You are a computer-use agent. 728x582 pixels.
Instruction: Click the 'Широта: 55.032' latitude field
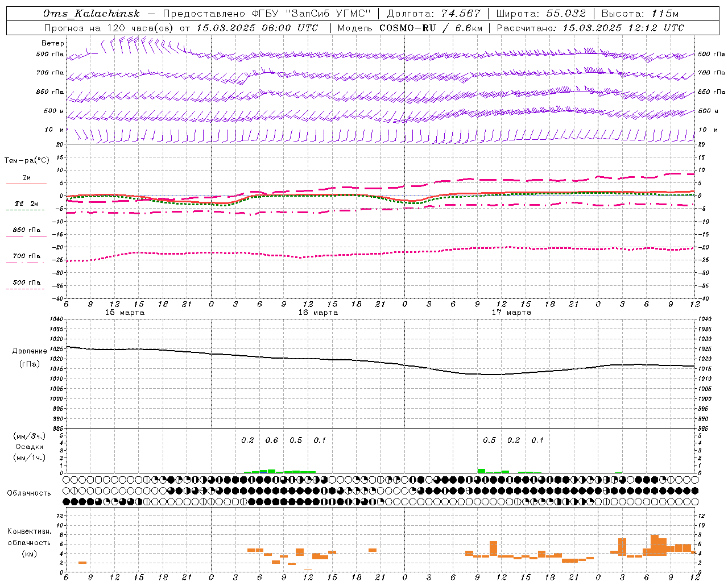click(541, 14)
